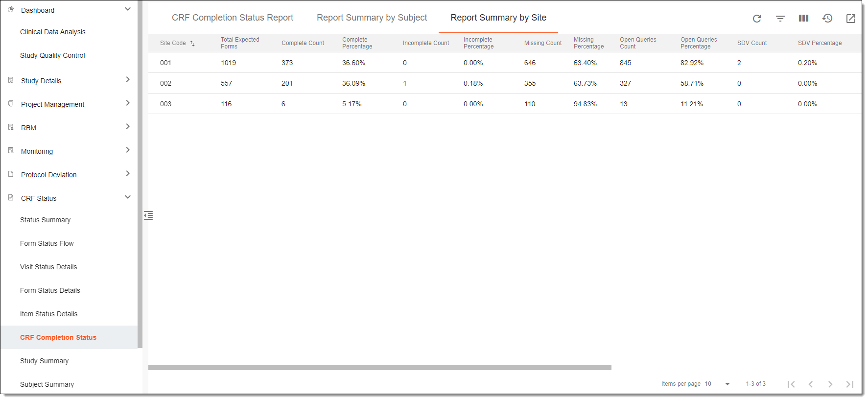Open Item Status Details page
This screenshot has width=868, height=400.
point(48,314)
